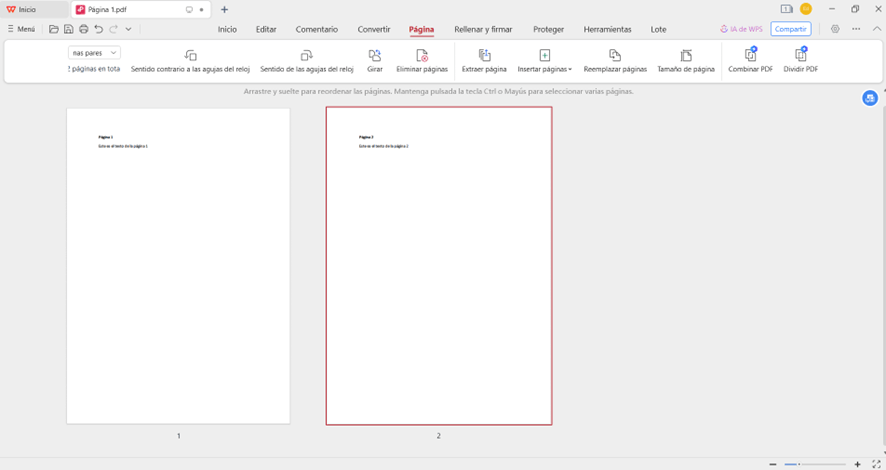Switch to the Comentario tab
The width and height of the screenshot is (886, 470).
tap(316, 29)
